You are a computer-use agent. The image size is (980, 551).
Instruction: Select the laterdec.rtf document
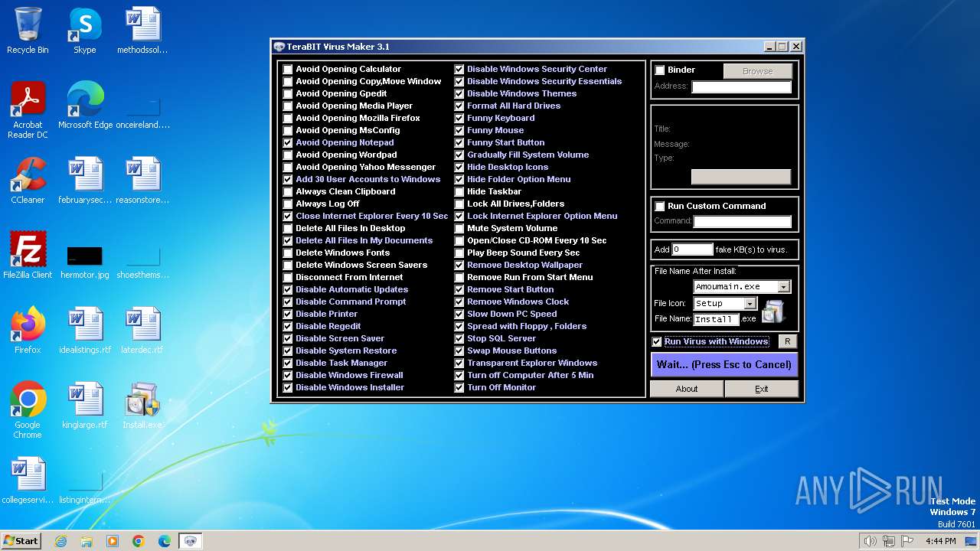coord(142,331)
